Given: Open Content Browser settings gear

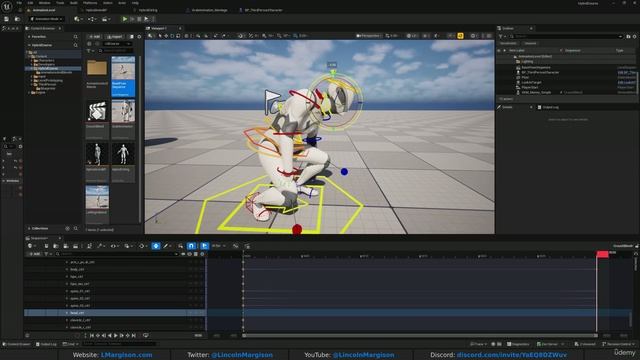Looking at the screenshot, I should point(139,37).
